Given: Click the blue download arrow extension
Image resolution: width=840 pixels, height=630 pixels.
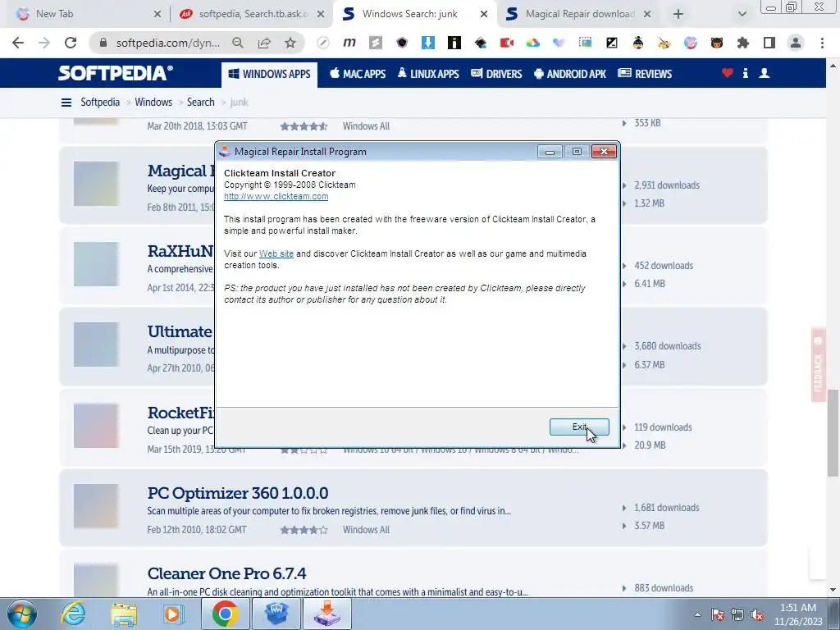Looking at the screenshot, I should coord(428,43).
